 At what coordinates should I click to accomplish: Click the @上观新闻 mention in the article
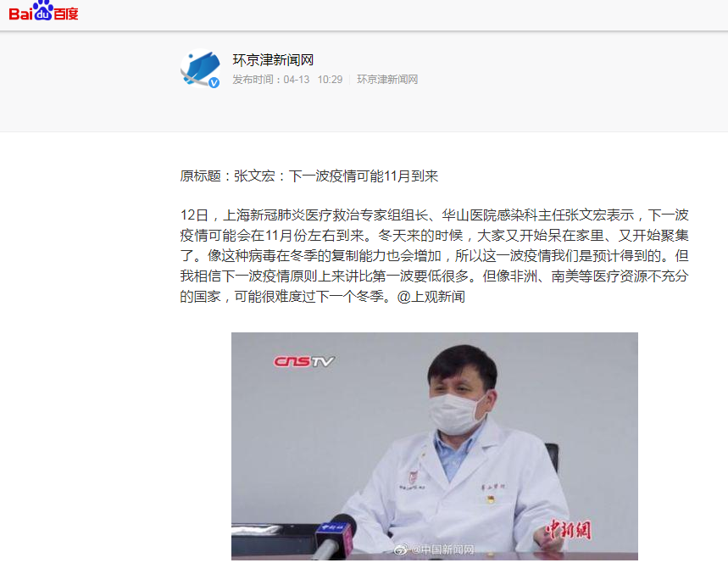click(x=431, y=296)
